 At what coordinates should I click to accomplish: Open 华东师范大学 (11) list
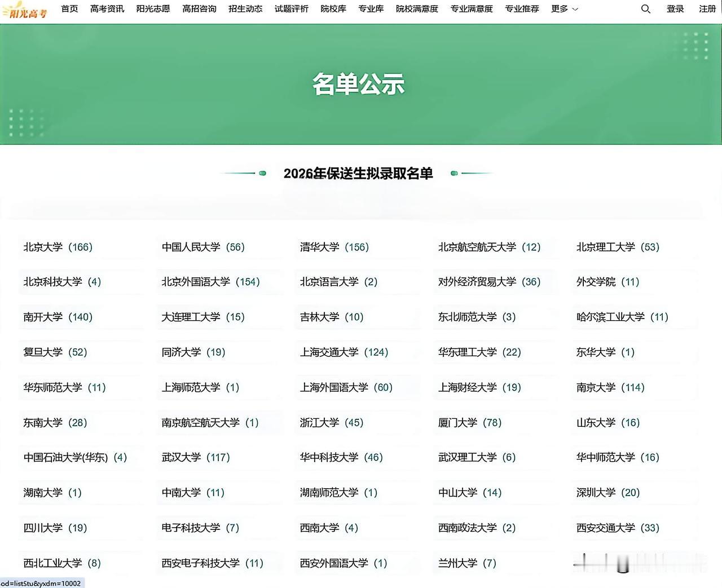point(64,387)
